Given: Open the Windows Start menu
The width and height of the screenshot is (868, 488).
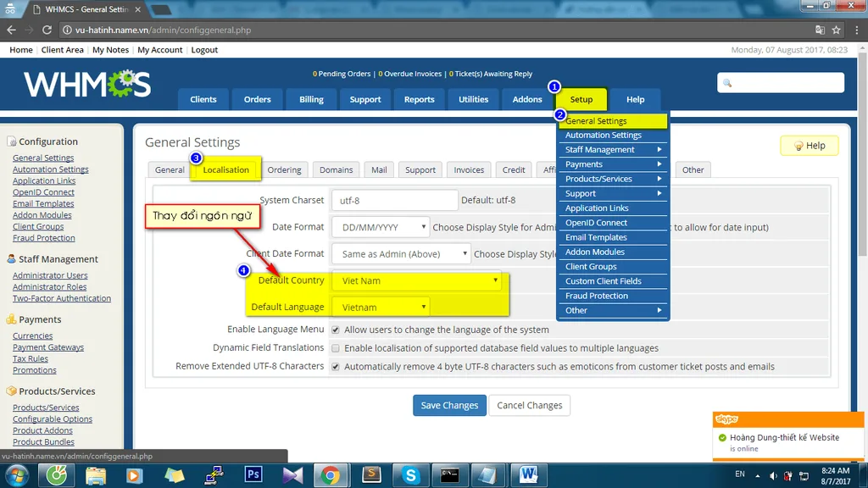Looking at the screenshot, I should (17, 475).
